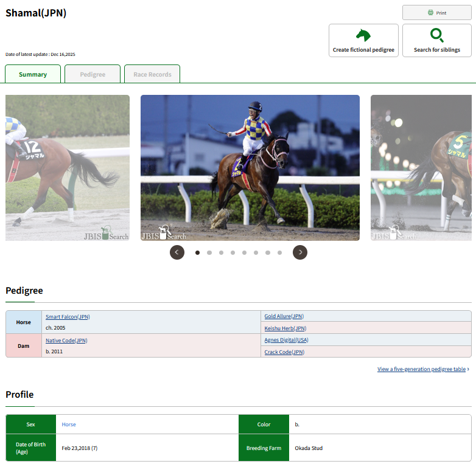The image size is (476, 464).
Task: Click the magnifier icon for sibling search
Action: click(x=437, y=35)
